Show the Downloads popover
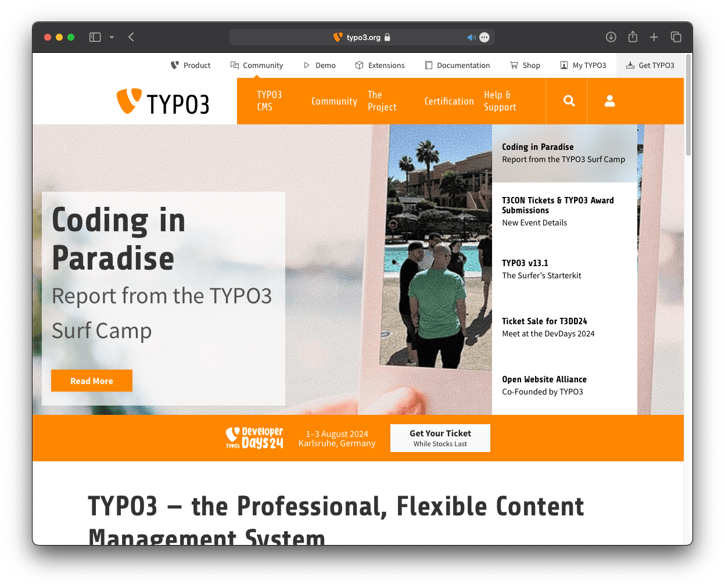Viewport: 725px width, 588px height. tap(611, 37)
